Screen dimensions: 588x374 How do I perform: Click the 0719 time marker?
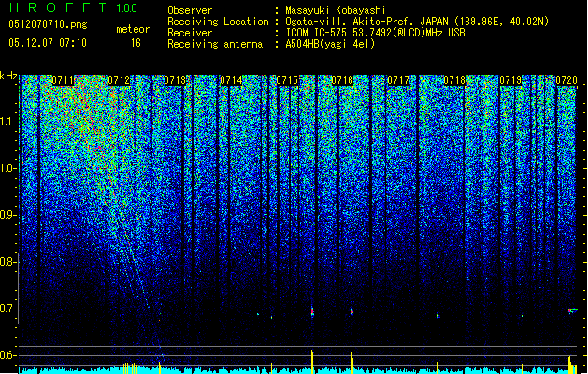(x=510, y=80)
